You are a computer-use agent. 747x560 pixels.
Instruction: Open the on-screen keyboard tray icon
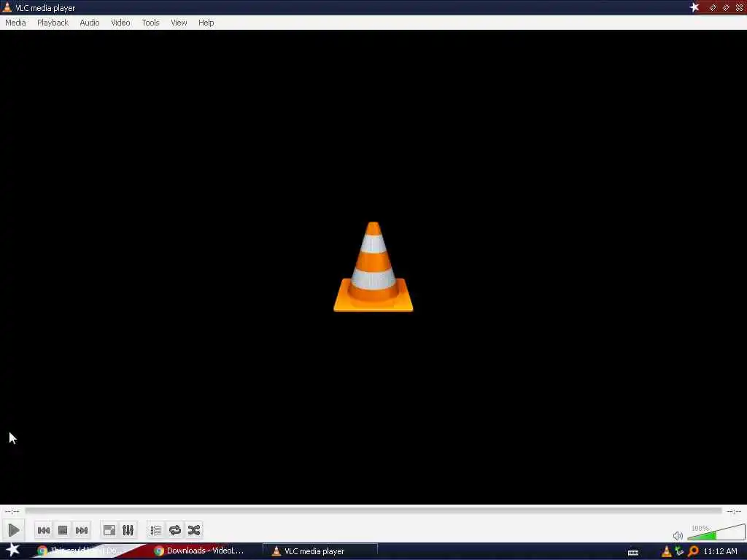[633, 552]
